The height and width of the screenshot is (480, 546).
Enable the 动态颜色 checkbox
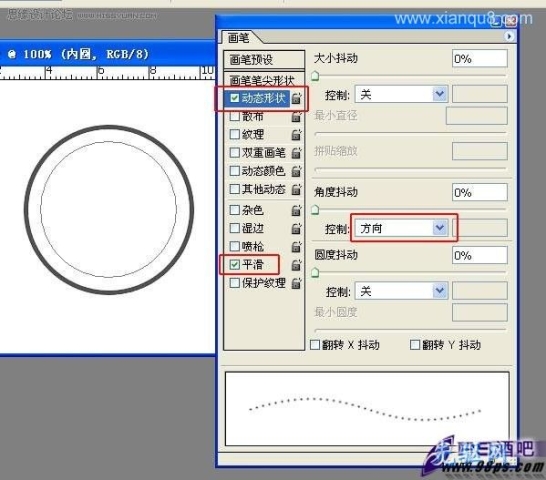coord(235,171)
